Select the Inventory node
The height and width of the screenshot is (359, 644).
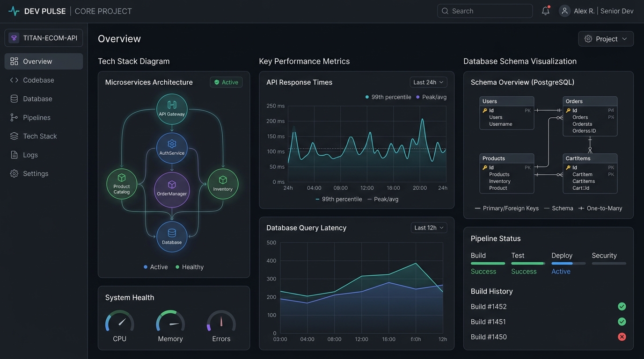pos(223,184)
